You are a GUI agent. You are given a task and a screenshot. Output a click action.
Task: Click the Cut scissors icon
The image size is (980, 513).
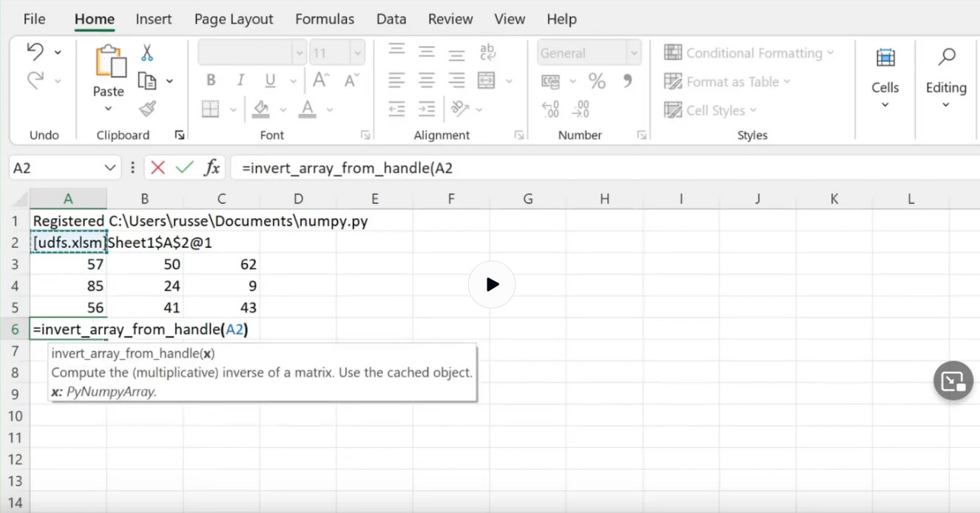pos(147,52)
